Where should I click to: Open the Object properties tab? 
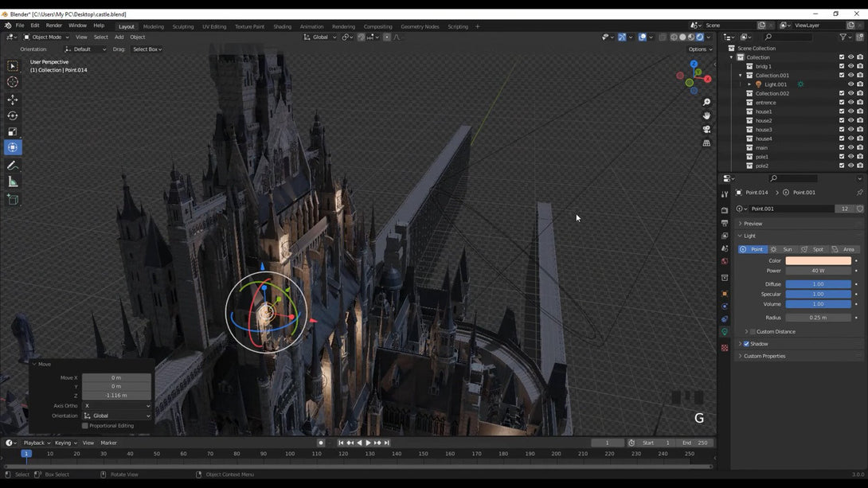725,294
